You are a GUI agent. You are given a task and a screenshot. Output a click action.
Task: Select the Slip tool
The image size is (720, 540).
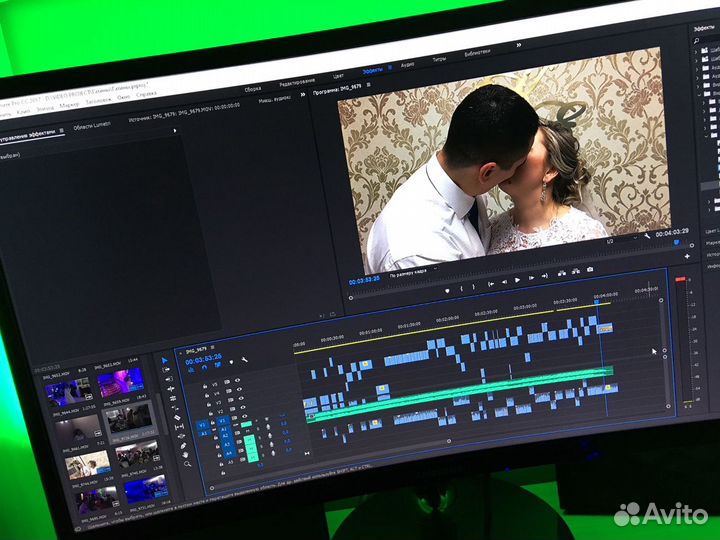[179, 427]
